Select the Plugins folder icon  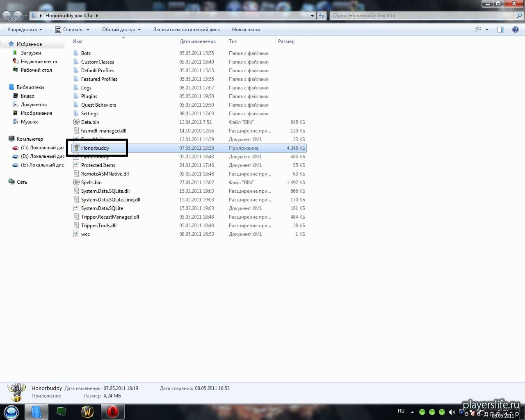tap(76, 96)
